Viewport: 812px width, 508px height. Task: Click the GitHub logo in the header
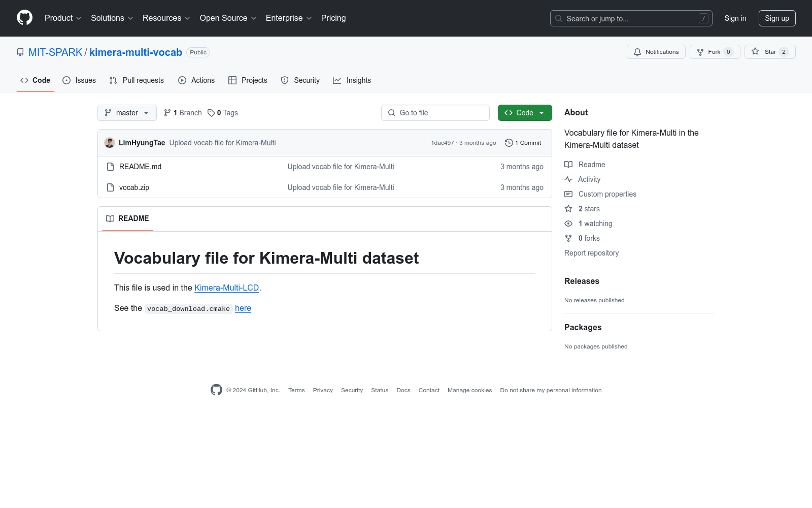24,18
